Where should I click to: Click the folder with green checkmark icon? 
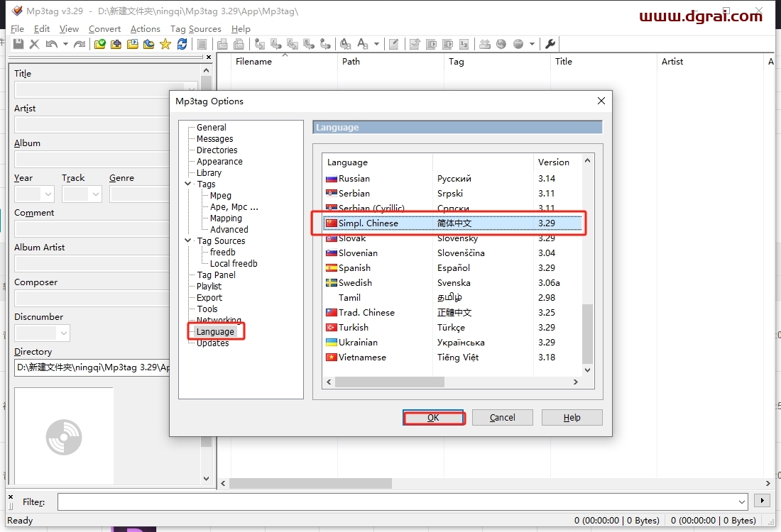click(x=99, y=44)
